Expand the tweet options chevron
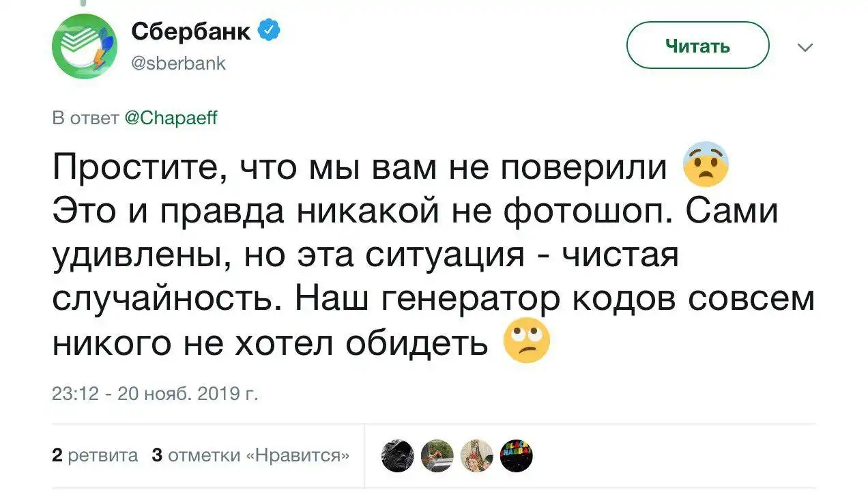Screen dimensions: 868x501 806,47
